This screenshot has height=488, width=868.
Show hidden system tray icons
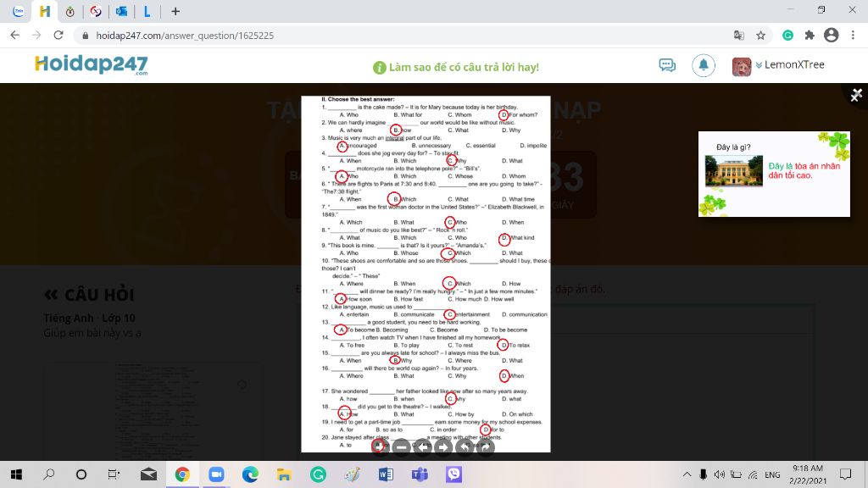tap(687, 474)
